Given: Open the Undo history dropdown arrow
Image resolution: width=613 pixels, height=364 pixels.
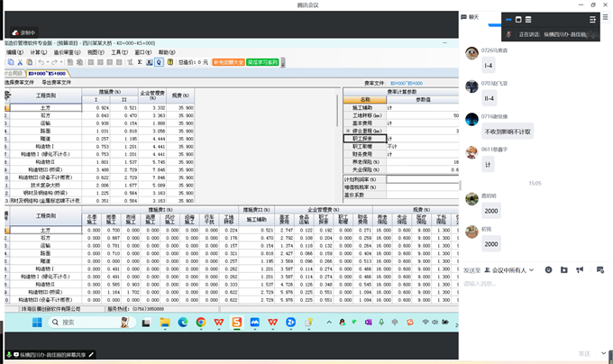Looking at the screenshot, I should coord(48,62).
